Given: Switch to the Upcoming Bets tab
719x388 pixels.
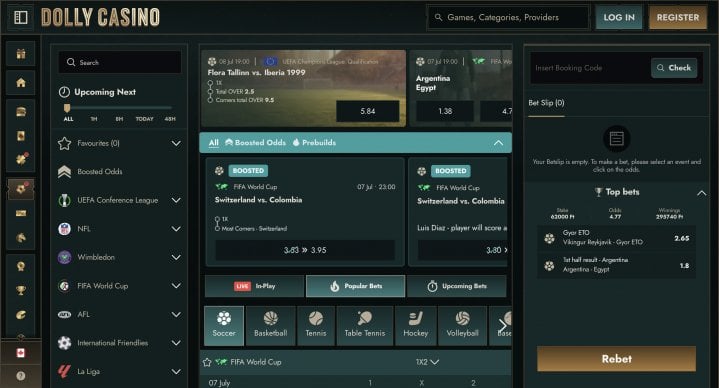Looking at the screenshot, I should tap(457, 286).
